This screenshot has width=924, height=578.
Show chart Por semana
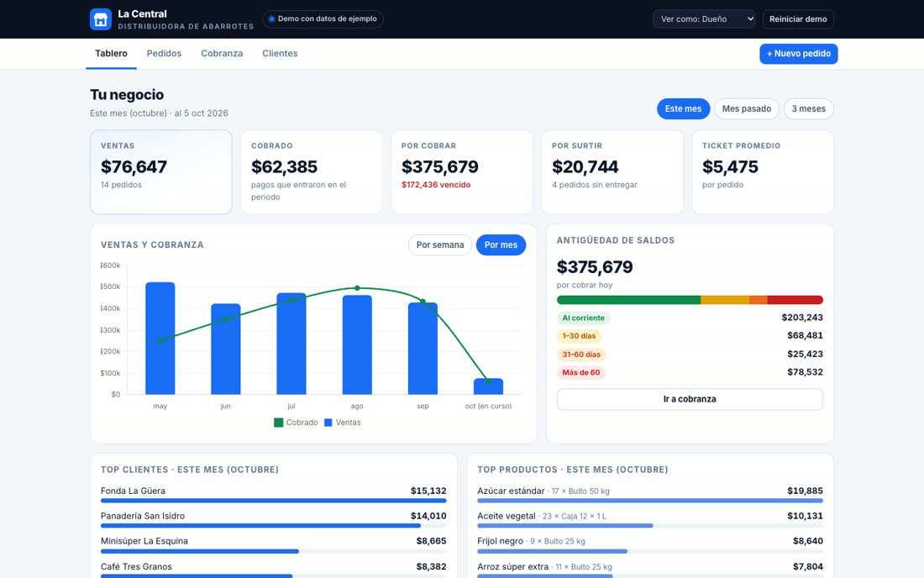(x=440, y=244)
